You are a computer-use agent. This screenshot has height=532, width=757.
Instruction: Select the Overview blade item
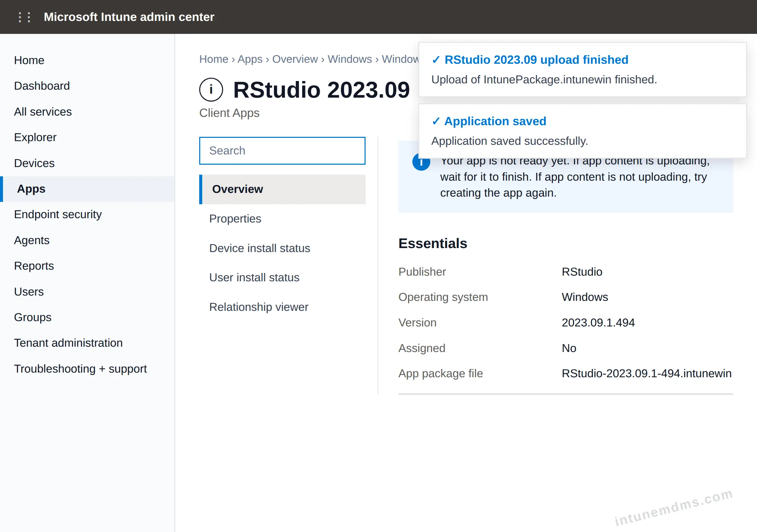pyautogui.click(x=282, y=189)
